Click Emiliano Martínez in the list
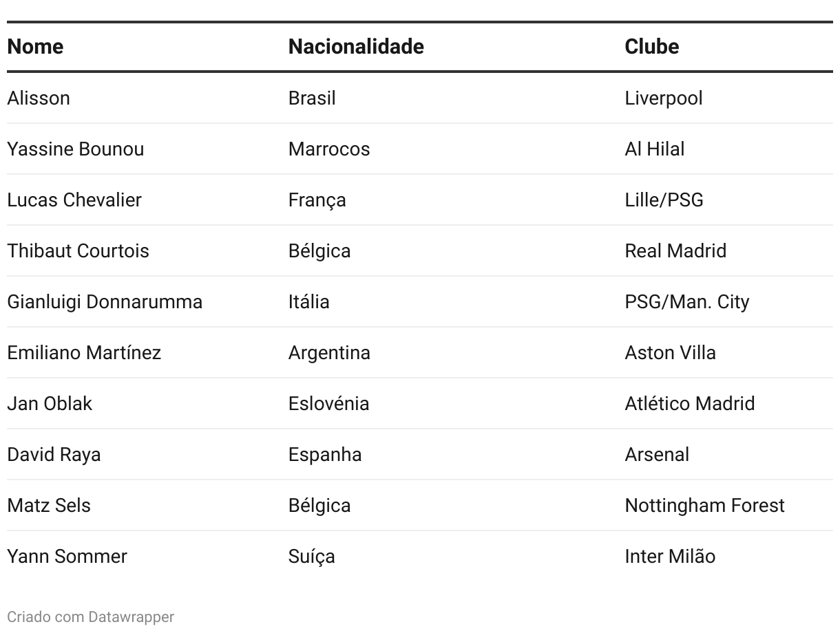The height and width of the screenshot is (633, 840). point(84,352)
